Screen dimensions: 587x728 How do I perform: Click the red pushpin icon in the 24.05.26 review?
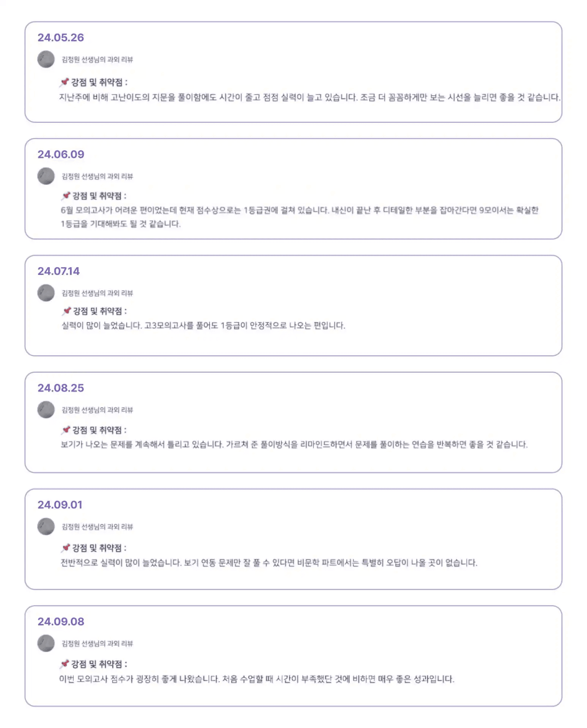click(65, 82)
